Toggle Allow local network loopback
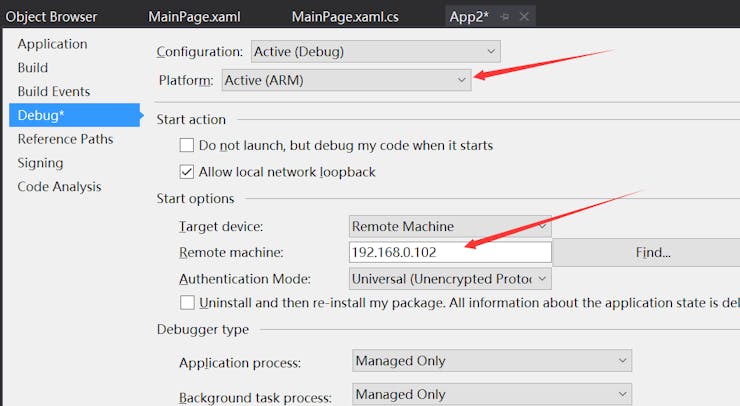The image size is (740, 406). (187, 171)
